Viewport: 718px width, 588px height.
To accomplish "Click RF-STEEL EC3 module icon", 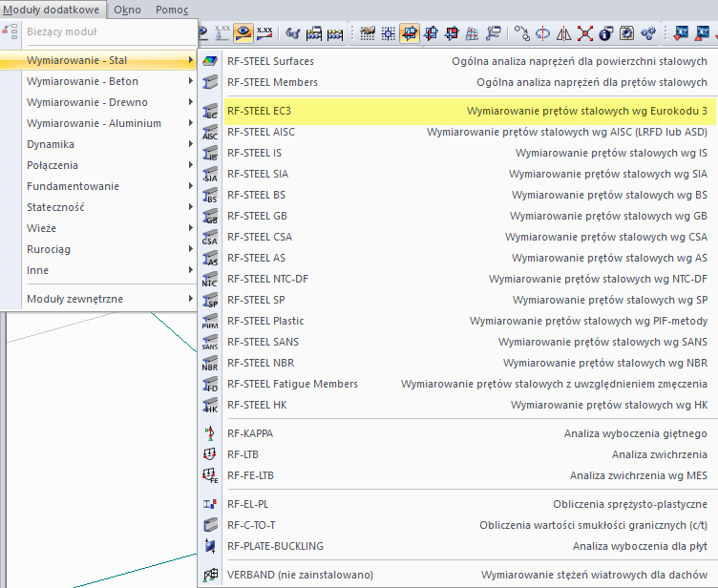I will coord(210,111).
